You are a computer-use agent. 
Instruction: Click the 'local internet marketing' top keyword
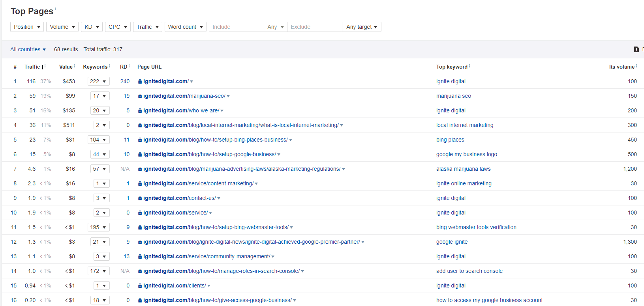[x=465, y=125]
